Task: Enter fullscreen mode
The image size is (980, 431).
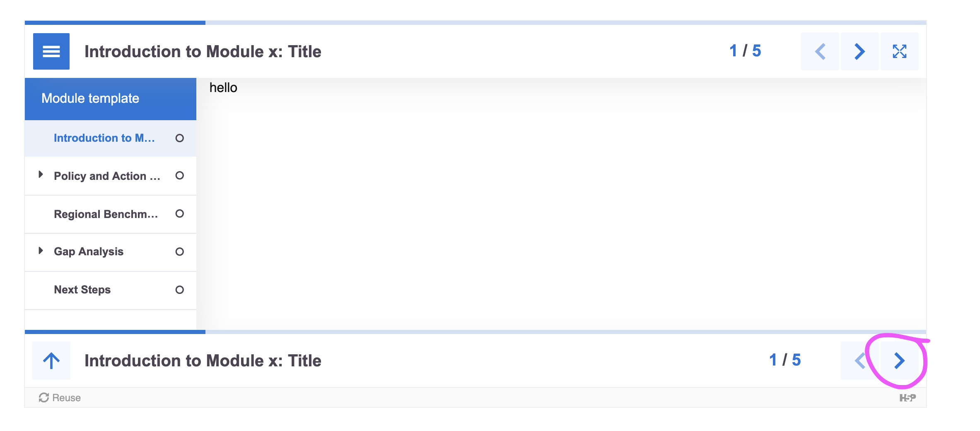Action: (900, 51)
